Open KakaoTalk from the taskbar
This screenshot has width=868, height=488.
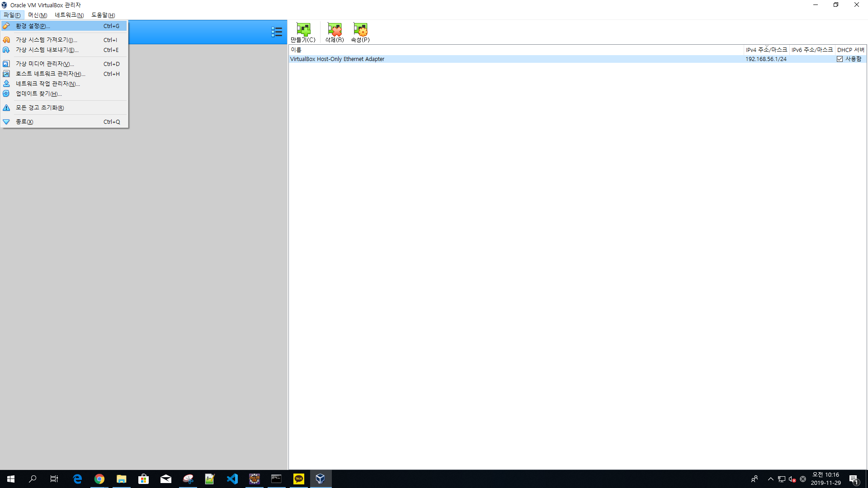click(x=298, y=479)
